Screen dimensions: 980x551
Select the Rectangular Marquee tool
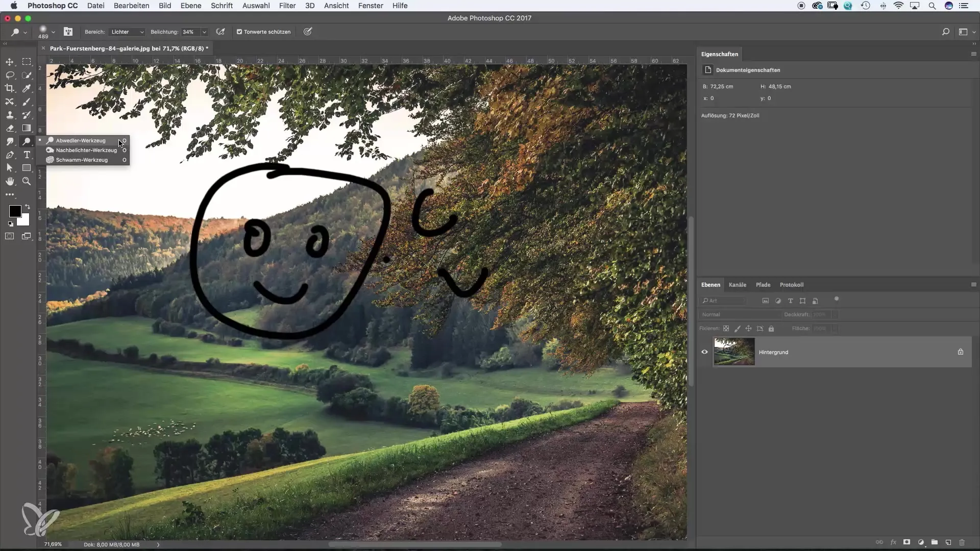27,62
